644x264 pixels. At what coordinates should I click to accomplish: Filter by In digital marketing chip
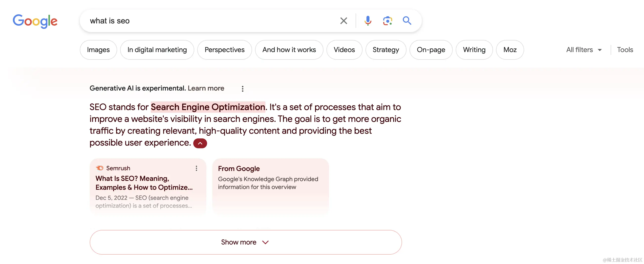(x=157, y=50)
